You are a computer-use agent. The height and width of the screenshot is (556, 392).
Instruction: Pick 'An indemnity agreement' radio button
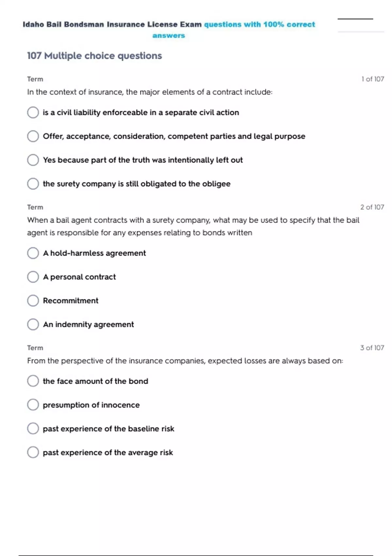(x=33, y=324)
